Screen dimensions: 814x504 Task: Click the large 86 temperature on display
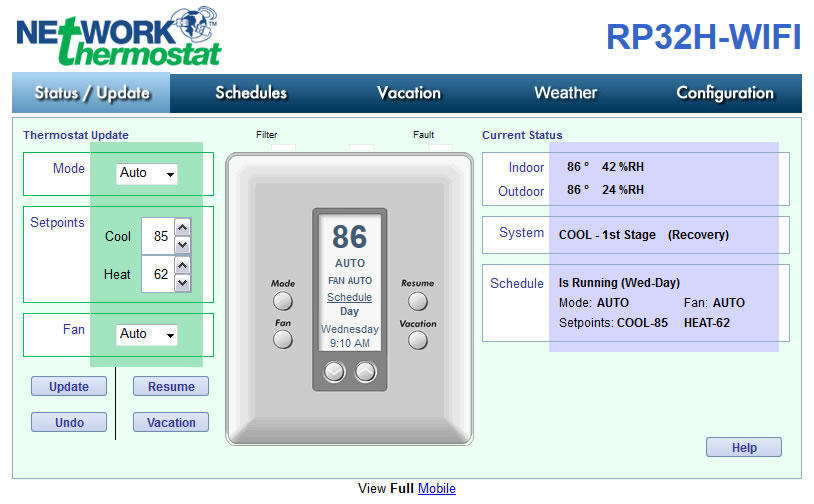tap(349, 237)
